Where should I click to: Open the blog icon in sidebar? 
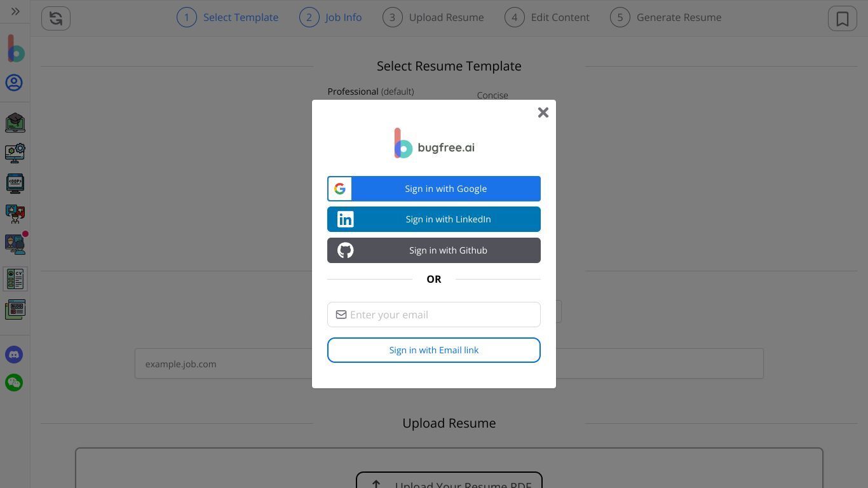15,309
